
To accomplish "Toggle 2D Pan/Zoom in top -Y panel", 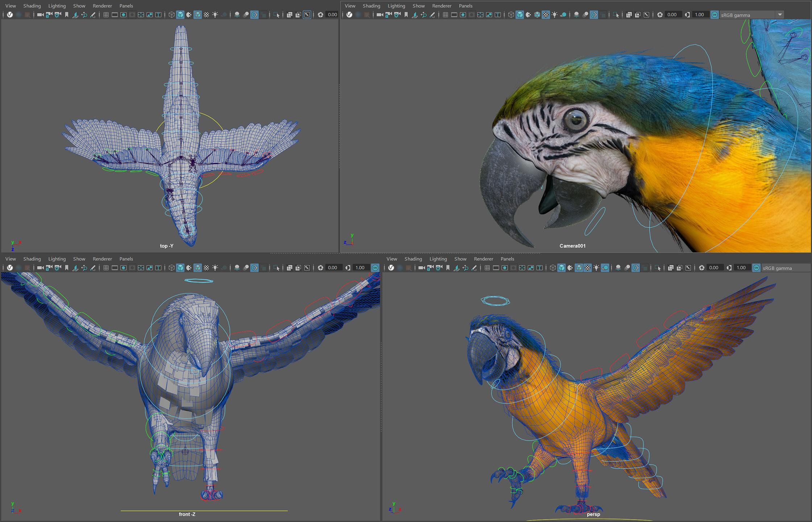I will [84, 15].
